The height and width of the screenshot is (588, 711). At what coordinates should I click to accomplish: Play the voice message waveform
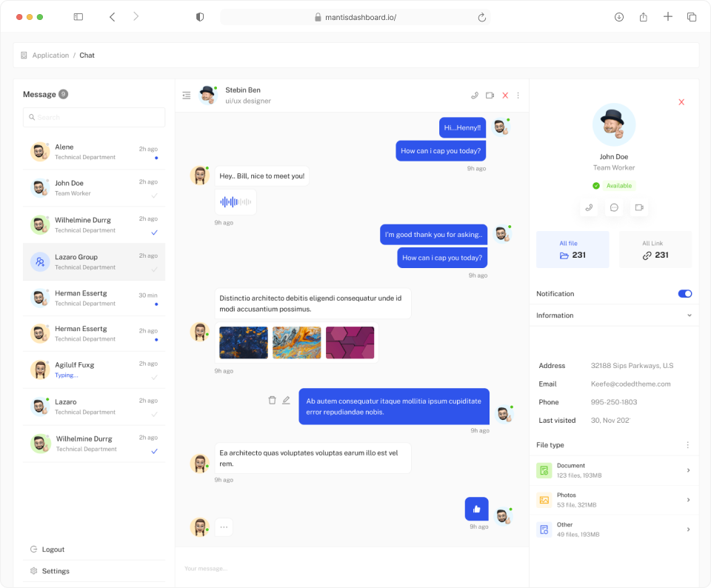[236, 202]
